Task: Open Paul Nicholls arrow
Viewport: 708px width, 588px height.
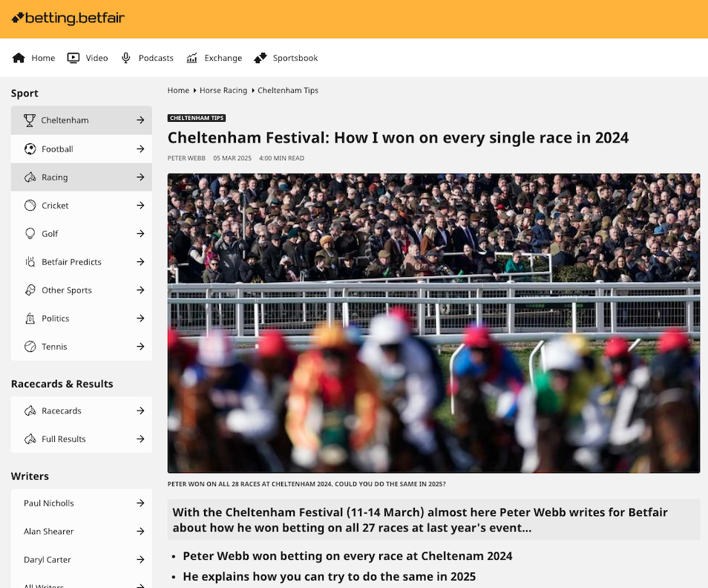Action: [x=140, y=503]
